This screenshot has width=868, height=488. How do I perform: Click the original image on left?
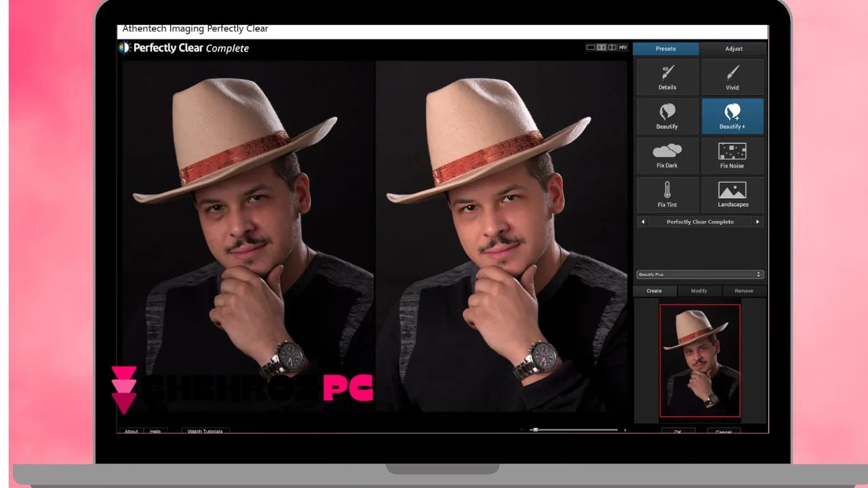[x=248, y=236]
